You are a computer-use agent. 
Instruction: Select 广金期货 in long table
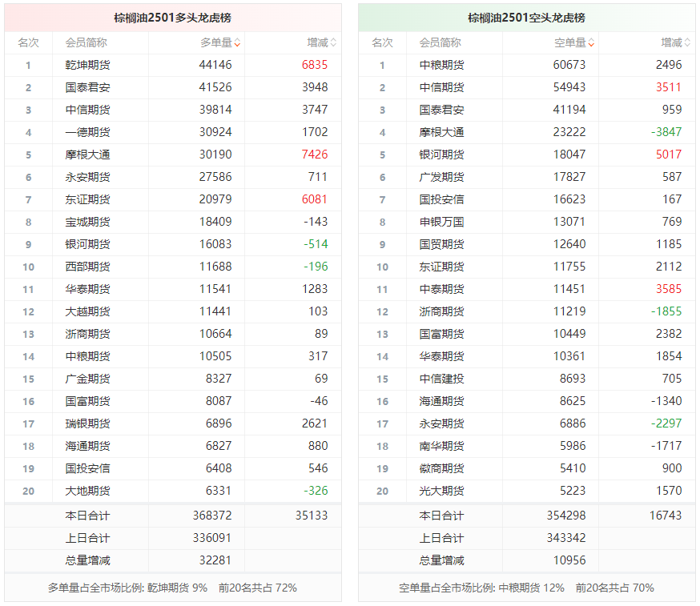pyautogui.click(x=87, y=379)
